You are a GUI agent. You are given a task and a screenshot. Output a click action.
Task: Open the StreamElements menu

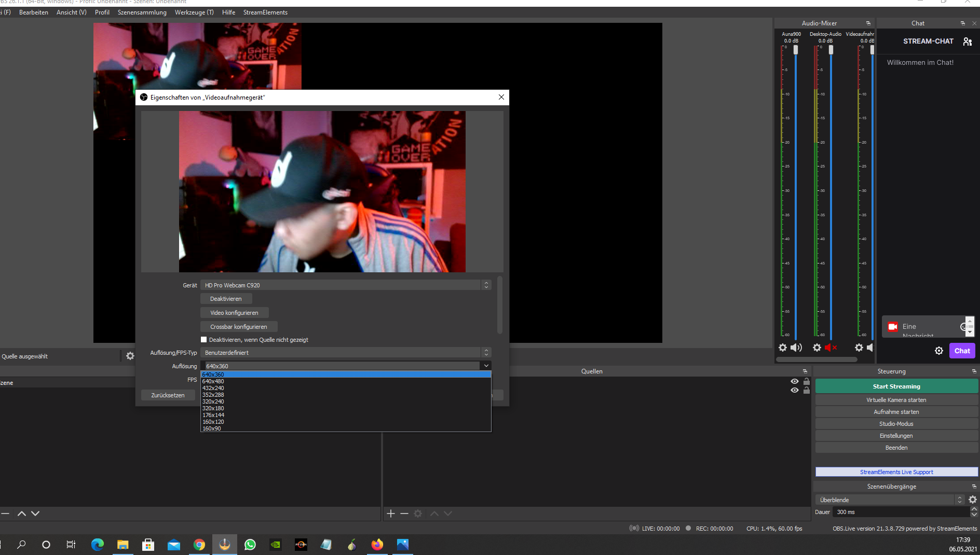click(265, 12)
